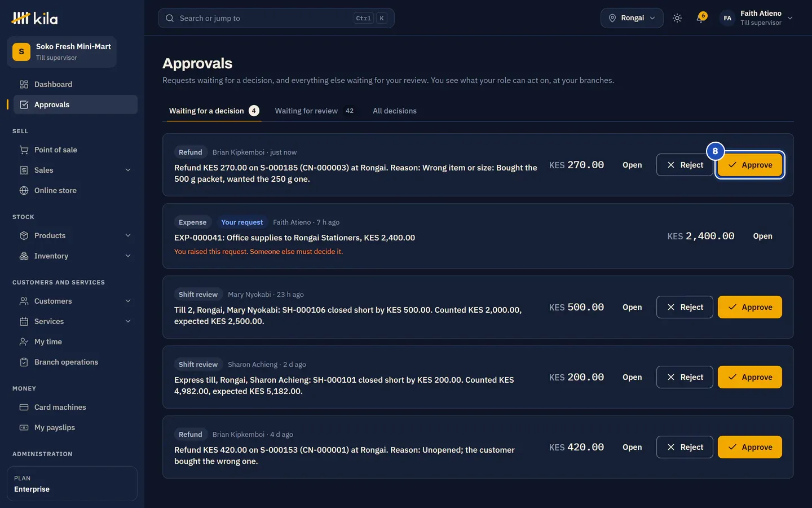Approve the KES 420.00 refund
812x508 pixels.
tap(750, 447)
